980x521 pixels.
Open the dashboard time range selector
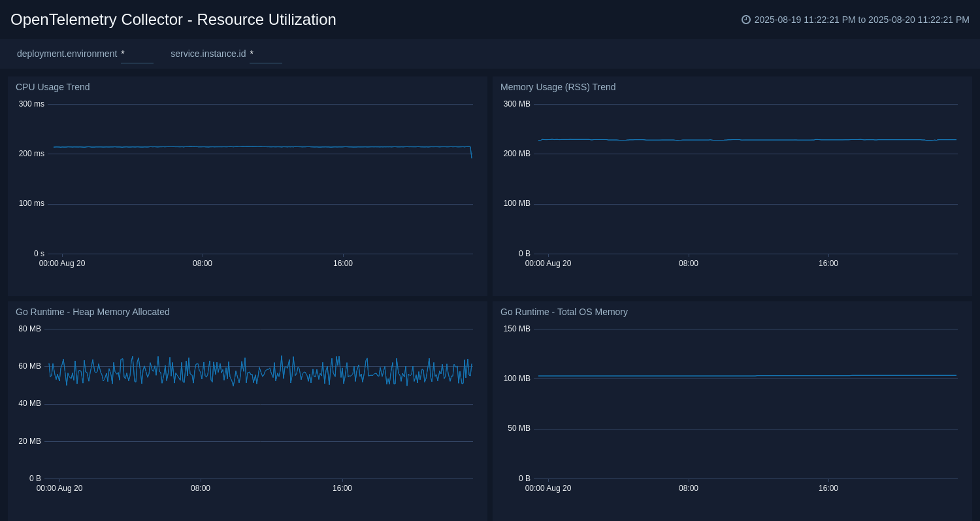pos(855,20)
